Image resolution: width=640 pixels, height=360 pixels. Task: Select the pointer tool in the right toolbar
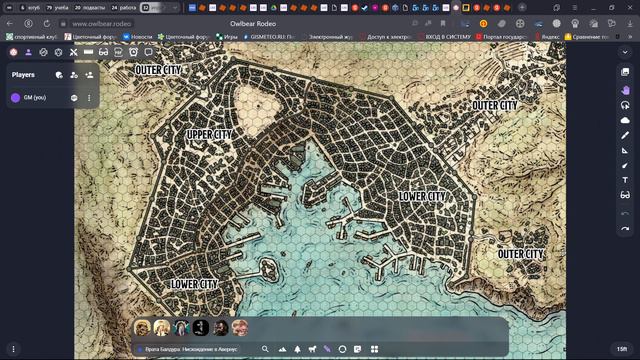625,105
